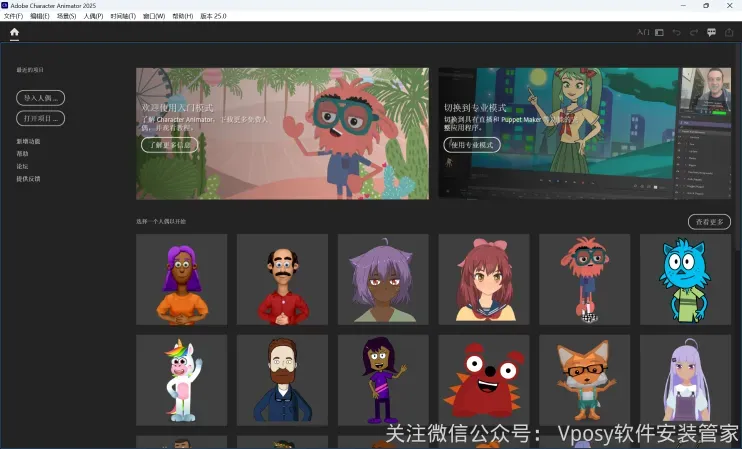Select the fox with glasses puppet

585,380
